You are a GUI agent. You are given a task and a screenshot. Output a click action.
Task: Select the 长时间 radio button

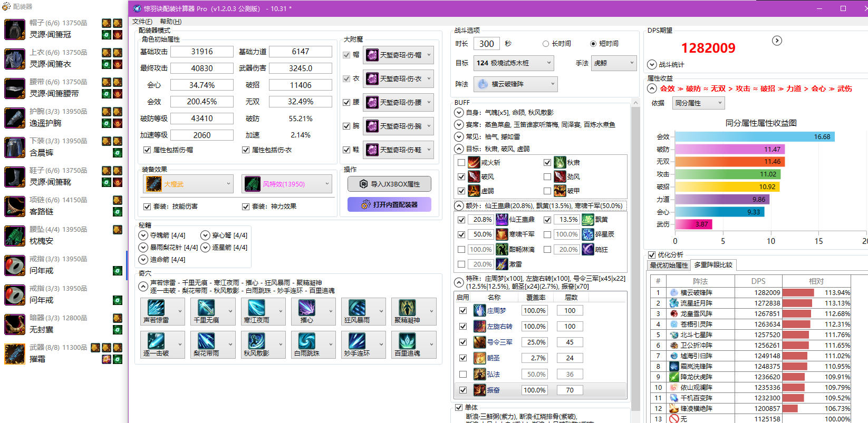[x=546, y=44]
